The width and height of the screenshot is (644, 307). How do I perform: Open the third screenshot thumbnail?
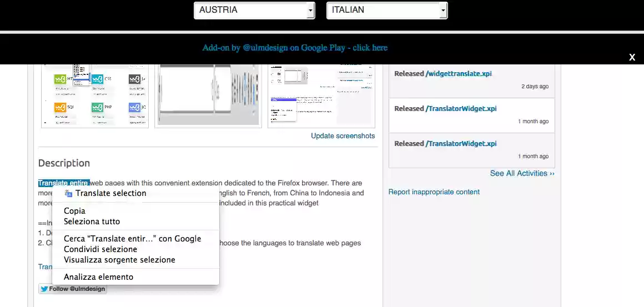(x=321, y=95)
